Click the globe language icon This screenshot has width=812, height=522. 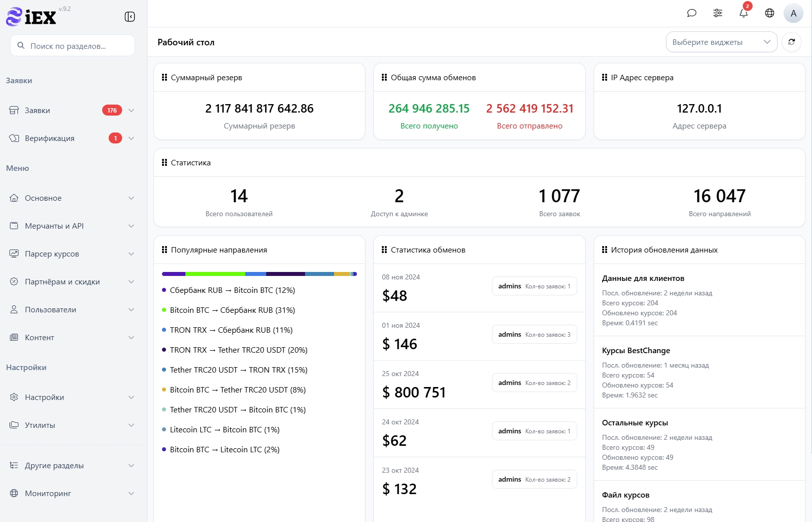[x=769, y=13]
